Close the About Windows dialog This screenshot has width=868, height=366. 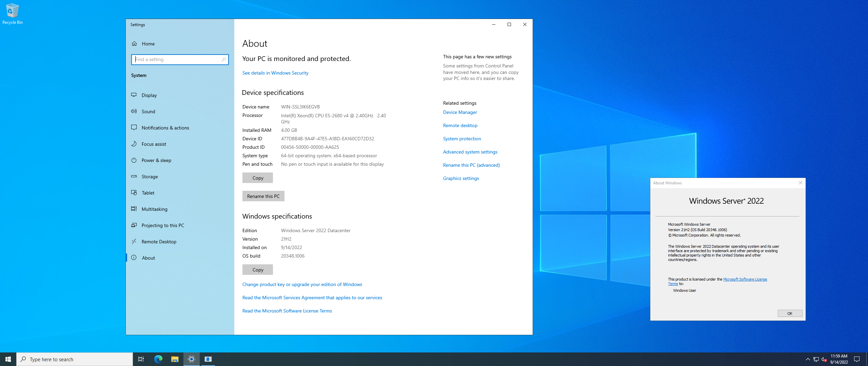coord(801,183)
